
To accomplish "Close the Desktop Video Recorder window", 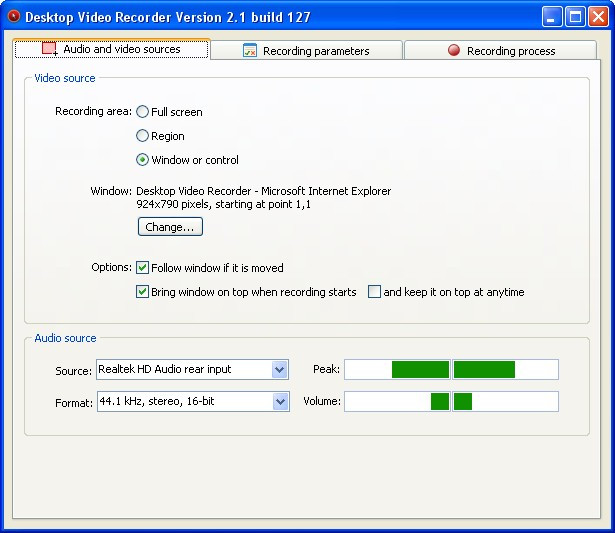I will pyautogui.click(x=599, y=17).
